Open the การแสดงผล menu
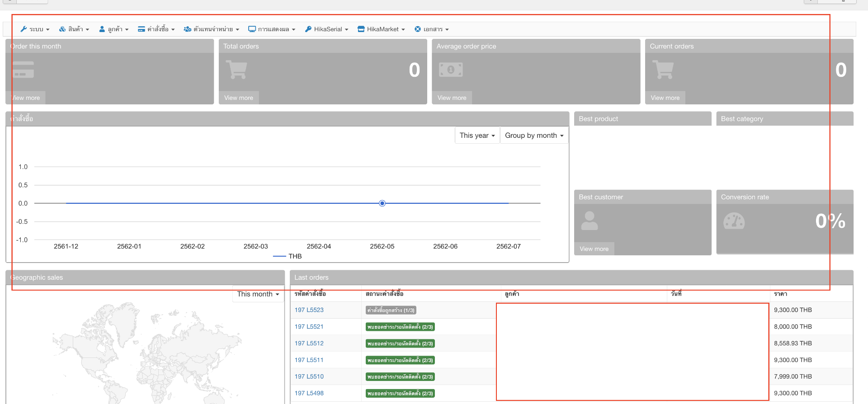 (272, 29)
